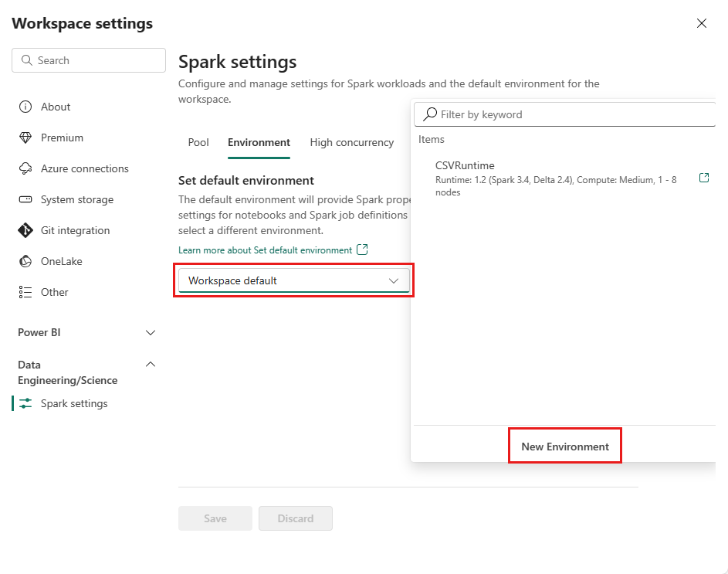
Task: Select the Premium diamond icon
Action: click(x=25, y=138)
